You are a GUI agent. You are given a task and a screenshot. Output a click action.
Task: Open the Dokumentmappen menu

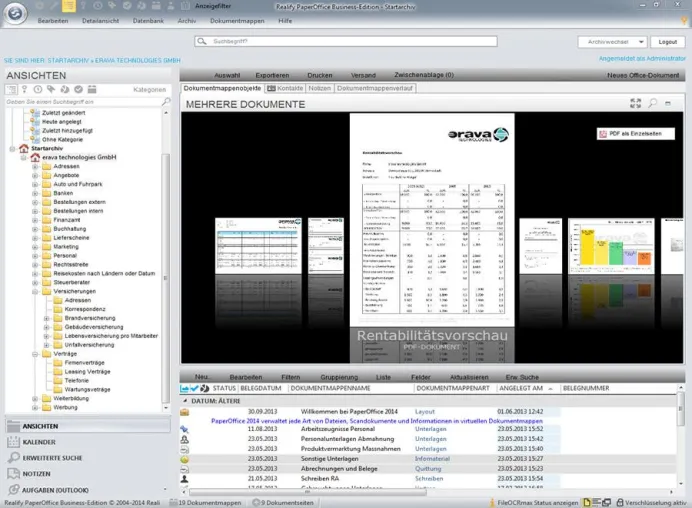pos(237,21)
